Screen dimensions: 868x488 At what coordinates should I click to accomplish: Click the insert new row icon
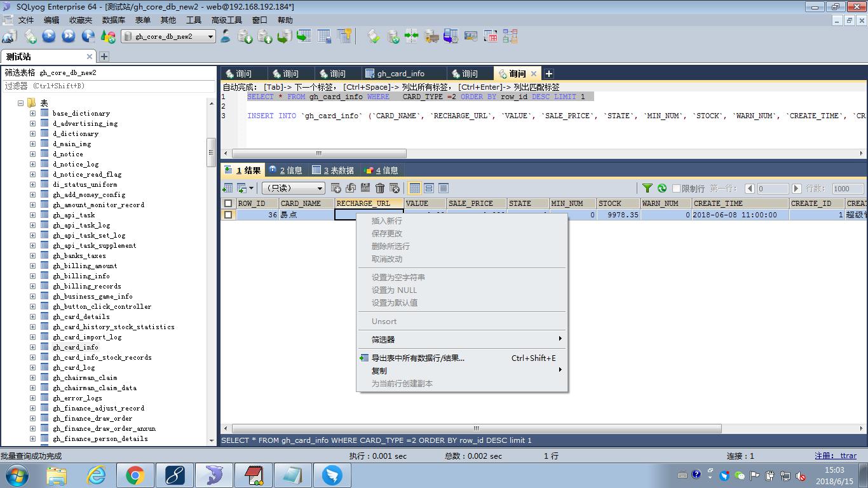pyautogui.click(x=337, y=188)
